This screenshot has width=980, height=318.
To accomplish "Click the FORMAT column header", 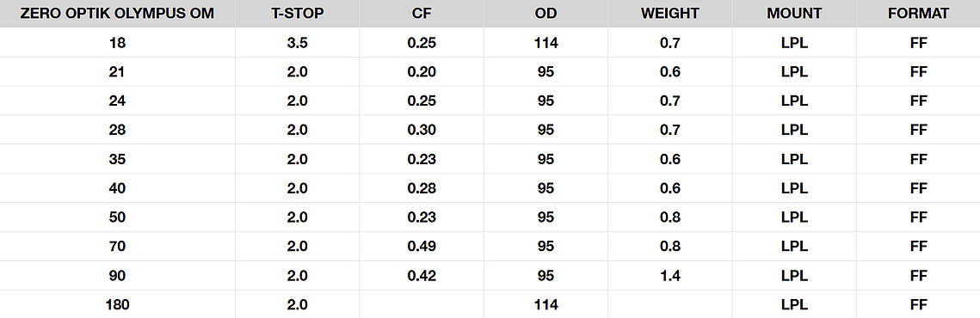I will (x=919, y=14).
